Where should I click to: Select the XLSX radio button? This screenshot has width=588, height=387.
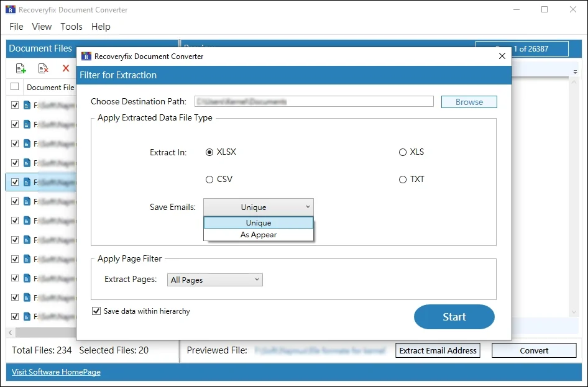(209, 152)
